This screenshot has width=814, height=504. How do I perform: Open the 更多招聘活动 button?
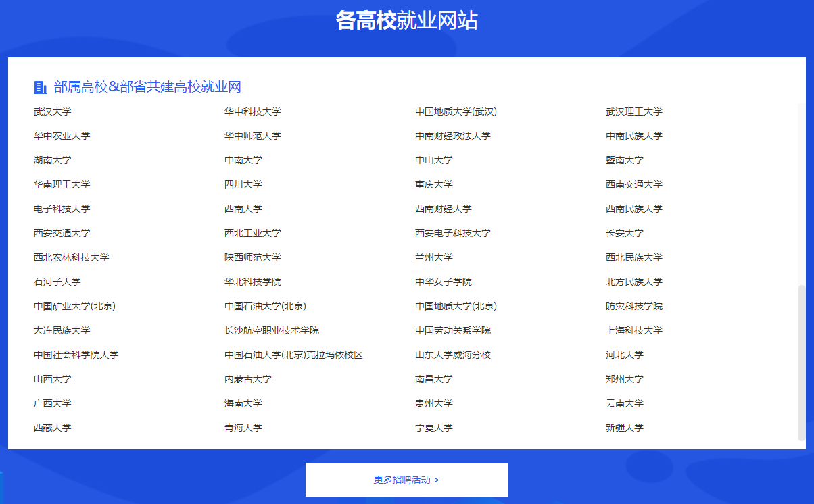(407, 480)
